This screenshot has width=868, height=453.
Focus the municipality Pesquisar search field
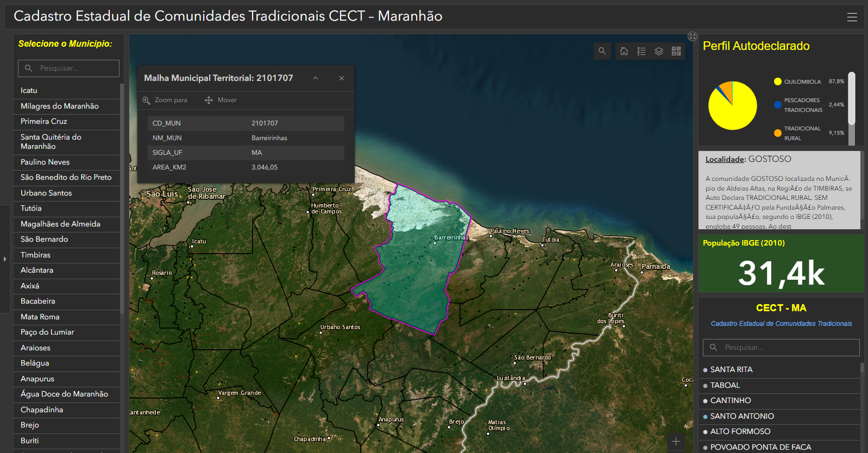pos(68,68)
